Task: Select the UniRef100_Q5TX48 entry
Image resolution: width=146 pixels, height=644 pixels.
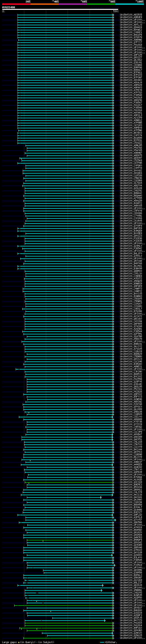Action: point(131,261)
